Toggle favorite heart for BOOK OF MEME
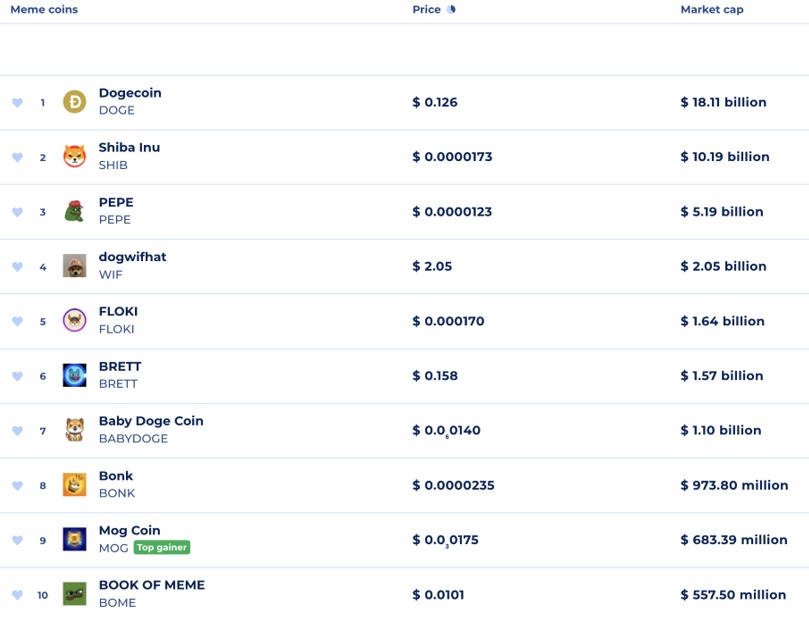 click(x=17, y=595)
